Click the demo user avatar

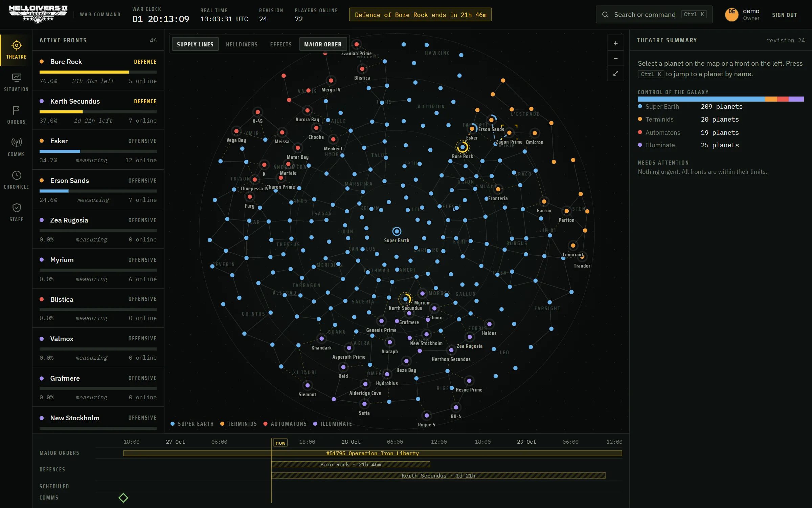[x=731, y=15]
